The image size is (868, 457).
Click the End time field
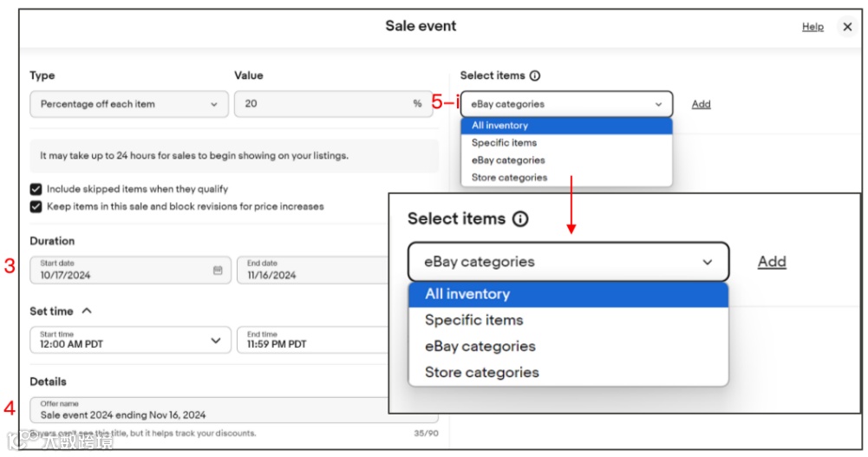(312, 340)
